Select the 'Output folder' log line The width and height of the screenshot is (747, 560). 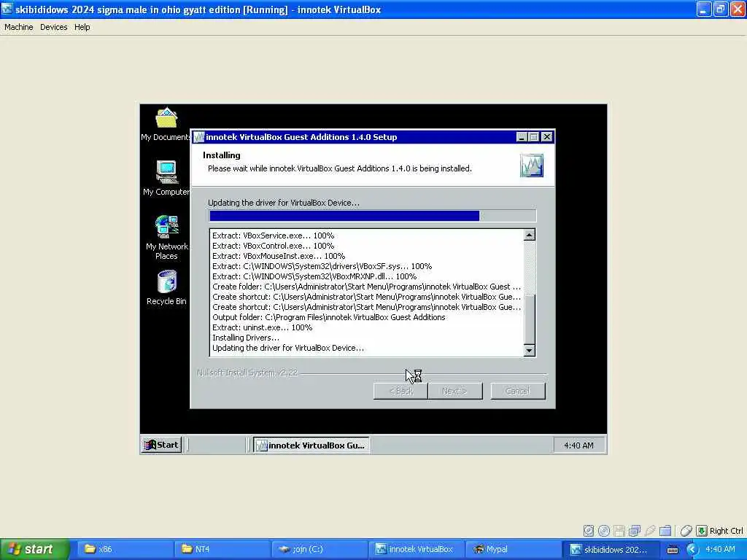329,317
